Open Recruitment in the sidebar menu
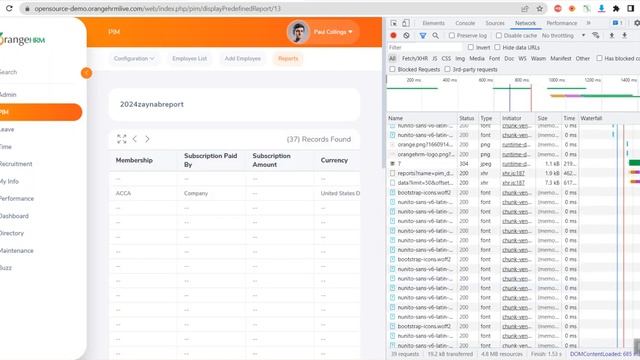Image resolution: width=640 pixels, height=360 pixels. tap(16, 164)
